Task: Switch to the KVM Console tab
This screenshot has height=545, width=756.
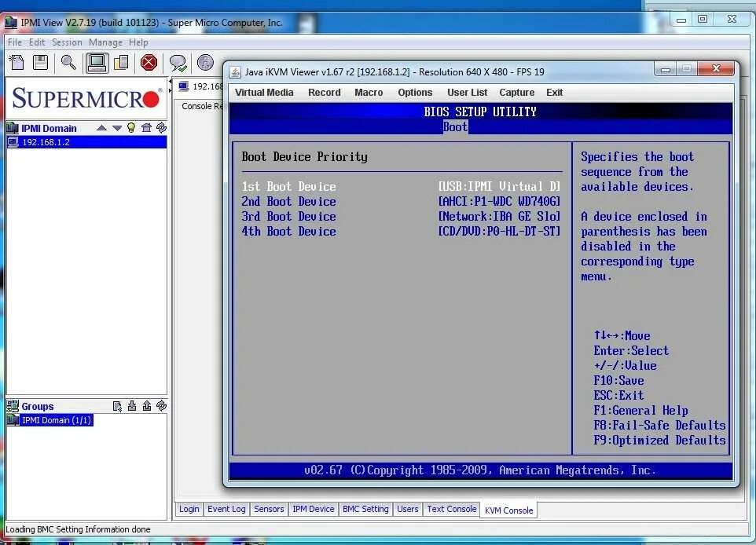Action: (508, 510)
